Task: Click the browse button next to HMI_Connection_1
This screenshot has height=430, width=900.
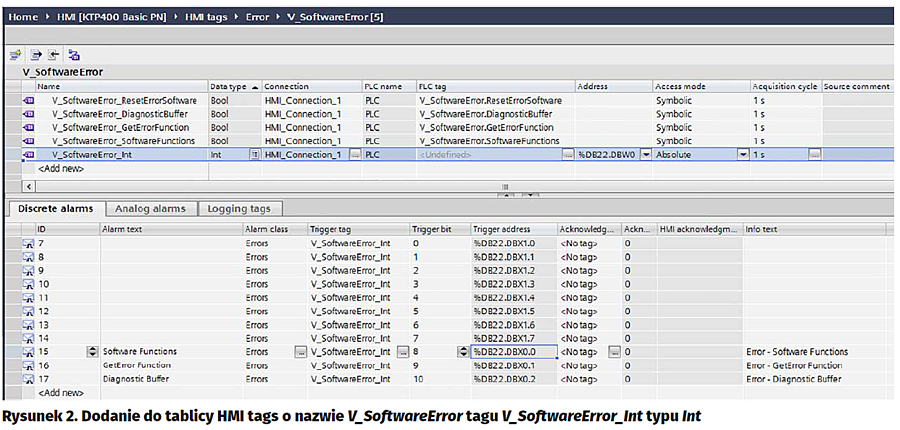Action: pos(354,155)
